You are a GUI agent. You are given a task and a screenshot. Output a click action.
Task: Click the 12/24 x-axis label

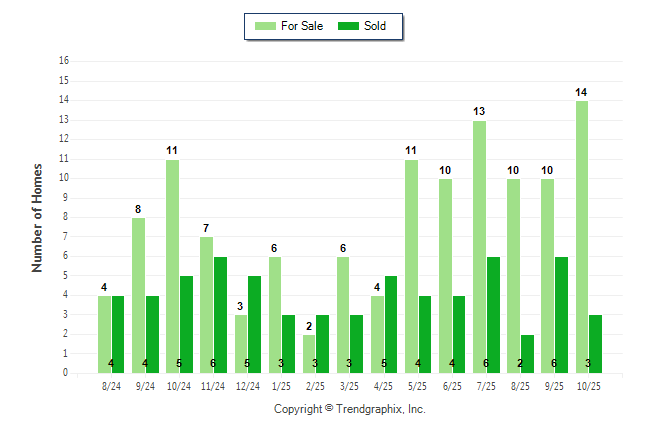point(247,385)
